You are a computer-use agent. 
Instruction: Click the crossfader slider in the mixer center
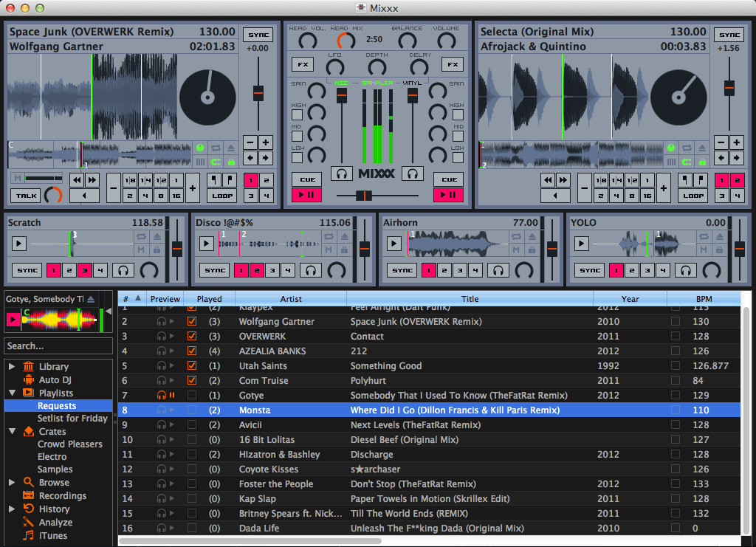[364, 196]
